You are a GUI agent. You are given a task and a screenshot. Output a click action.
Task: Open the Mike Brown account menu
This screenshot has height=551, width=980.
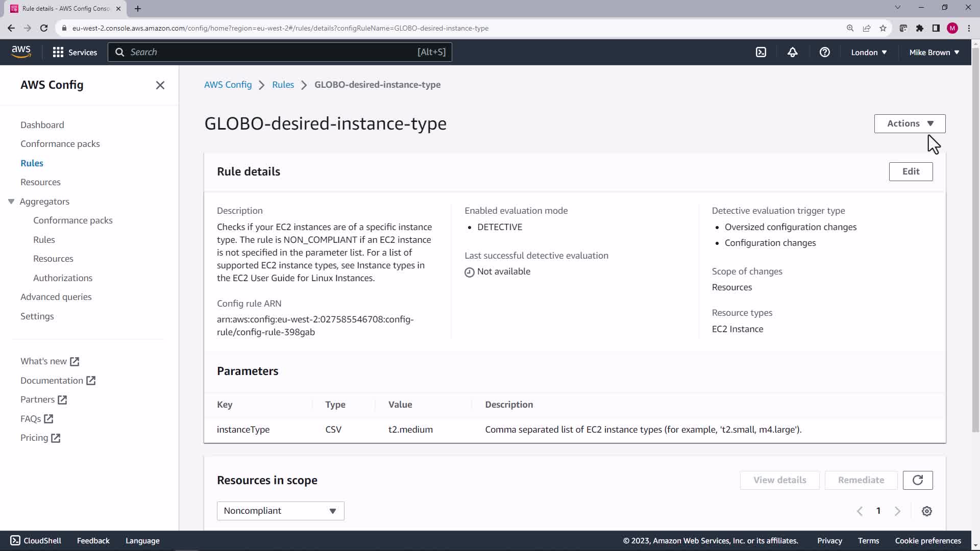tap(934, 52)
